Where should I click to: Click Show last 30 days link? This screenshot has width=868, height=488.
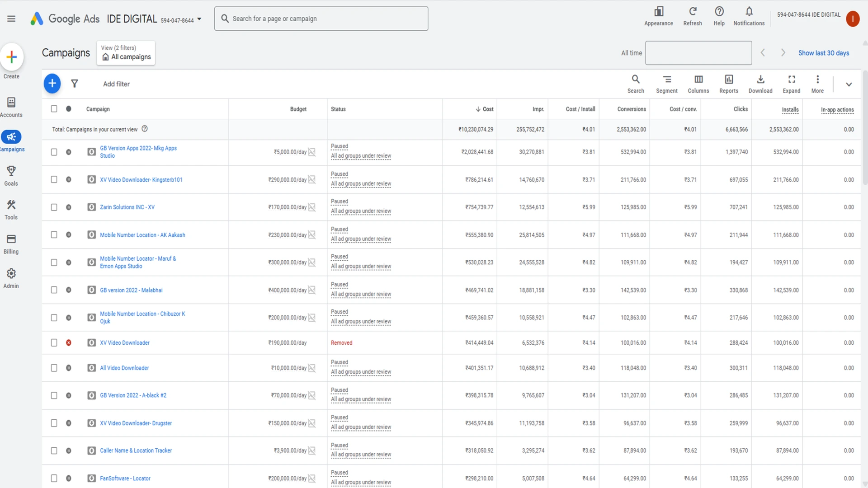coord(823,53)
